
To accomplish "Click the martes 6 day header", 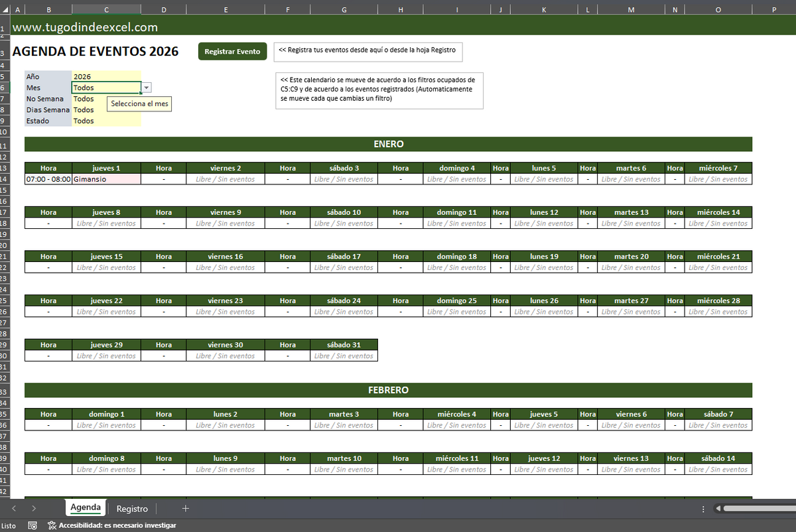I will point(630,168).
